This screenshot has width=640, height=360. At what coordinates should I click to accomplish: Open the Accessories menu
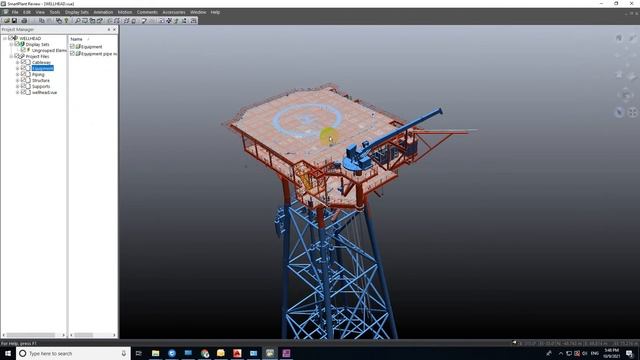tap(174, 12)
